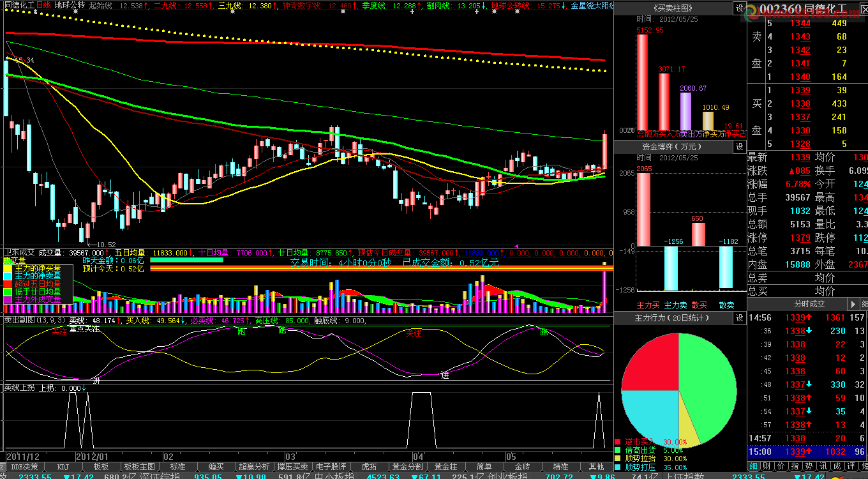The height and width of the screenshot is (479, 868).
Task: Open the 电子股评 tab
Action: coord(331,466)
